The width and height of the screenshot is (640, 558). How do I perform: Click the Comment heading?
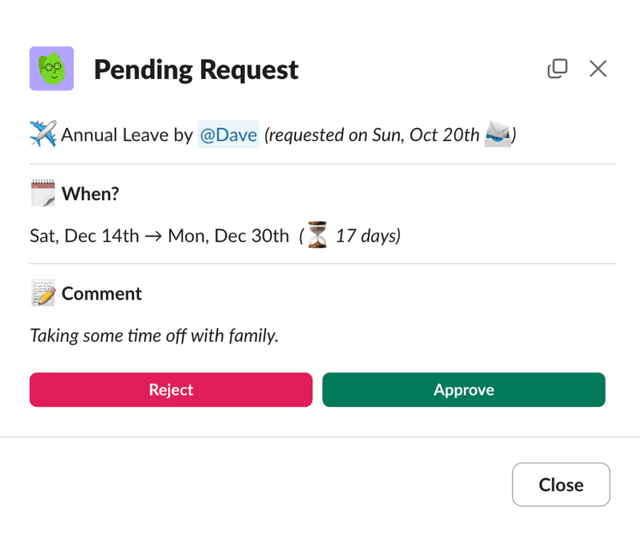pyautogui.click(x=102, y=294)
